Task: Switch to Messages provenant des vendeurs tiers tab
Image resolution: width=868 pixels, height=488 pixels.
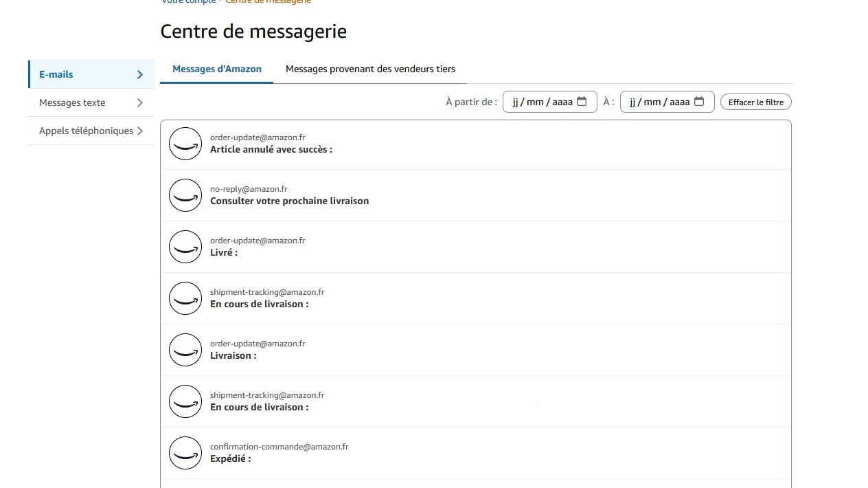Action: point(370,69)
